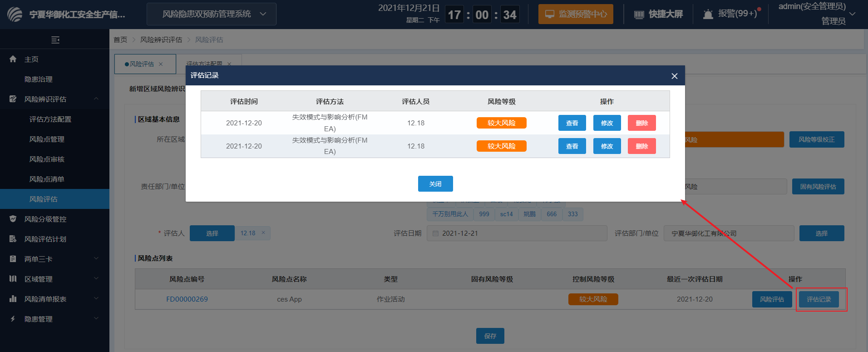Click the 评估记录 button in FD00000269 row
The width and height of the screenshot is (868, 352).
[819, 299]
